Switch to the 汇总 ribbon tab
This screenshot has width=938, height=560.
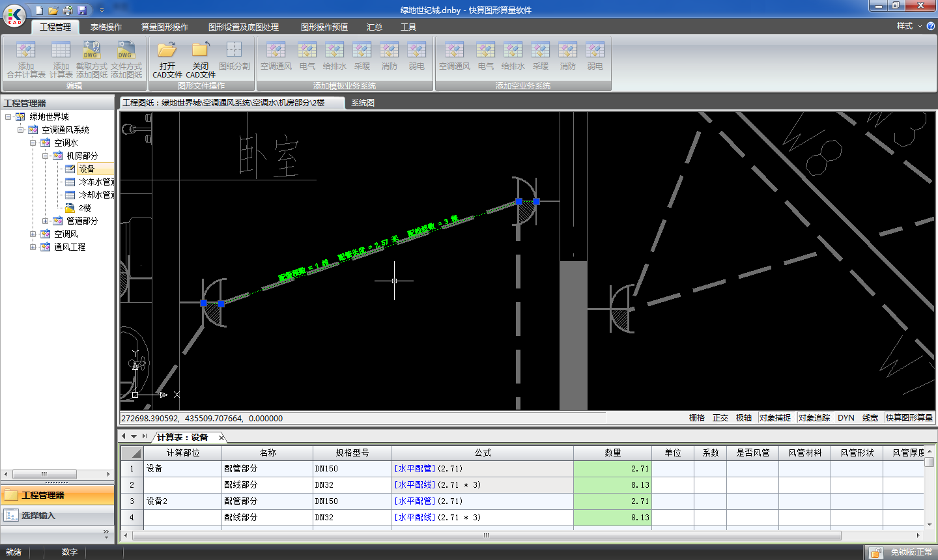point(375,27)
